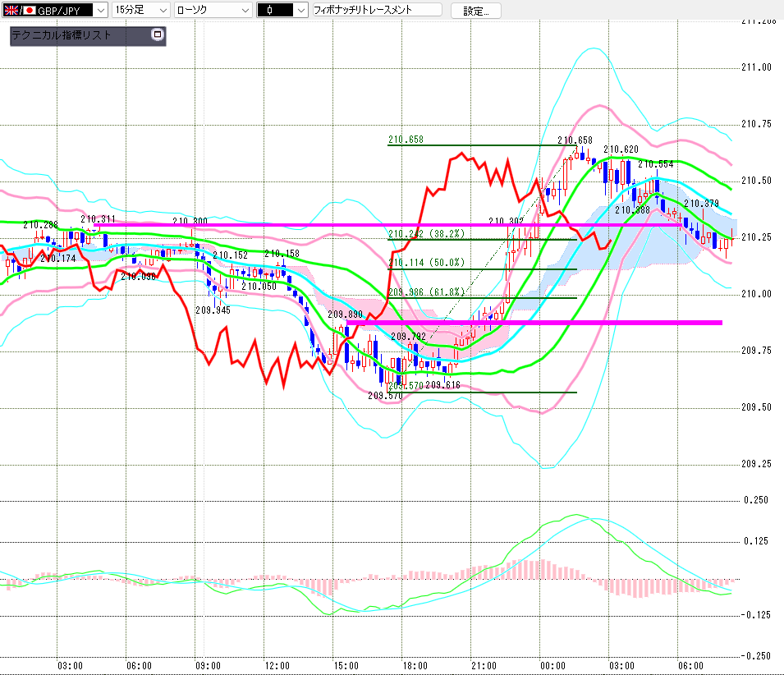Click the 209.616 price label
Screen dimensions: 784x675
[443, 385]
